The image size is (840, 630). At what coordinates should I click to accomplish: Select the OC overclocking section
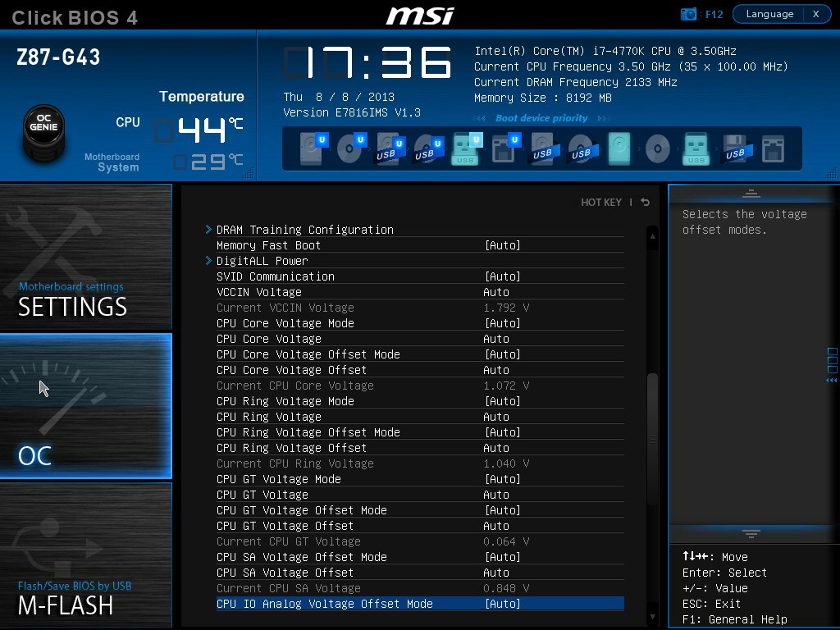pos(85,405)
